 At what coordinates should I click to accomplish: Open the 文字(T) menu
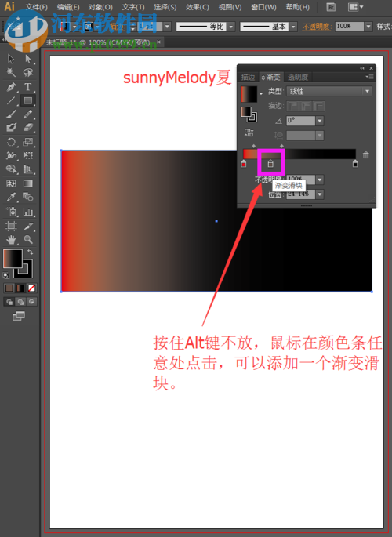[133, 7]
